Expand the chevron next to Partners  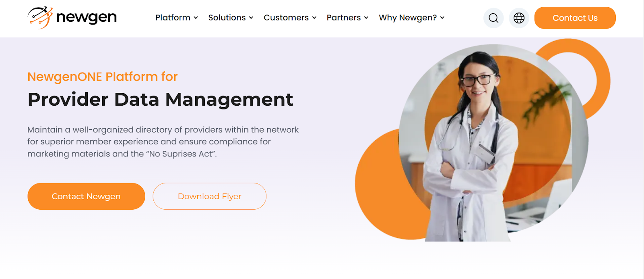coord(366,18)
